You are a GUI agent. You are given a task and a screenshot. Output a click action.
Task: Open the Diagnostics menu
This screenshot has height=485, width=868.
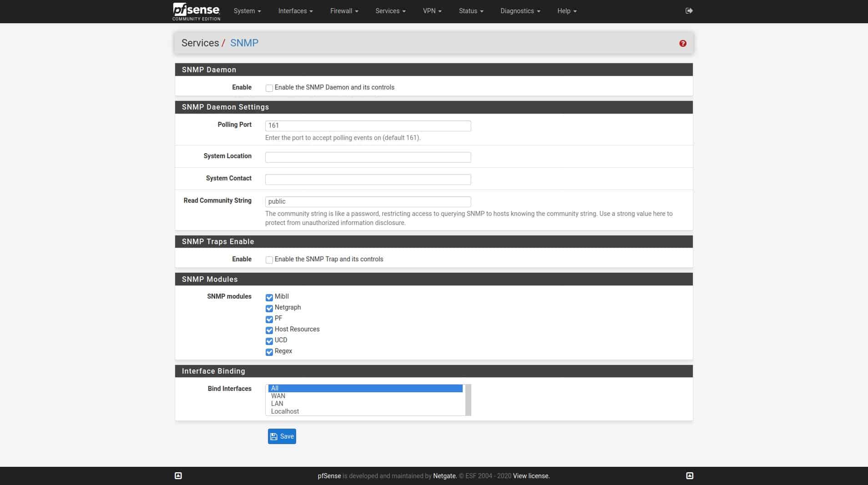520,11
